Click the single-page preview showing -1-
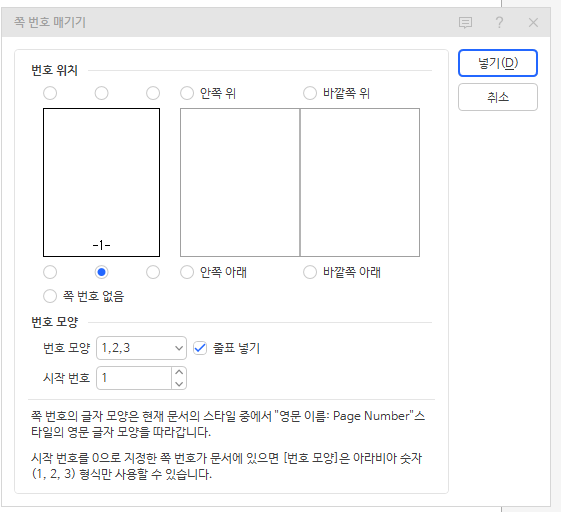The width and height of the screenshot is (561, 512). (101, 182)
